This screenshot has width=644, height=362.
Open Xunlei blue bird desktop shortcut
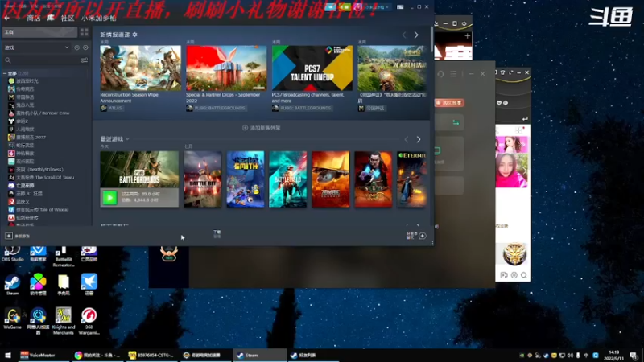click(x=89, y=285)
